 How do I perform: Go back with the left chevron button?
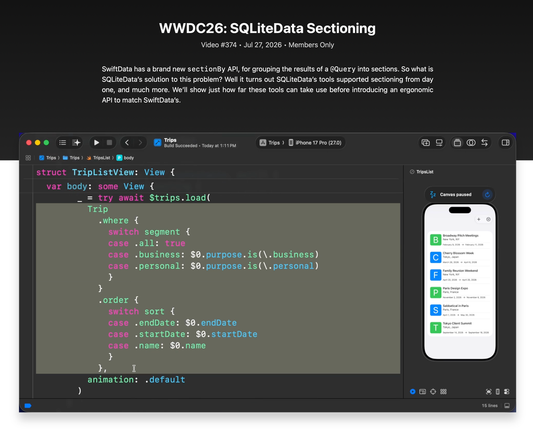127,143
